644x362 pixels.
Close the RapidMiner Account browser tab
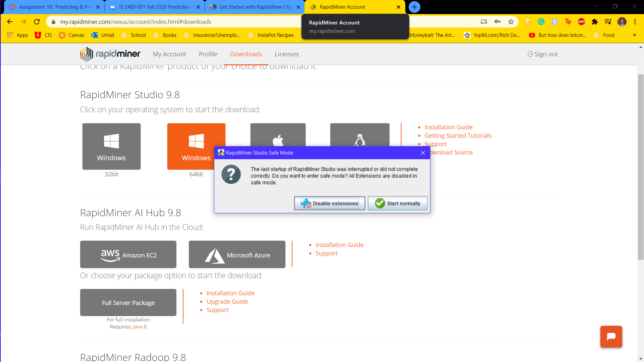(x=398, y=7)
